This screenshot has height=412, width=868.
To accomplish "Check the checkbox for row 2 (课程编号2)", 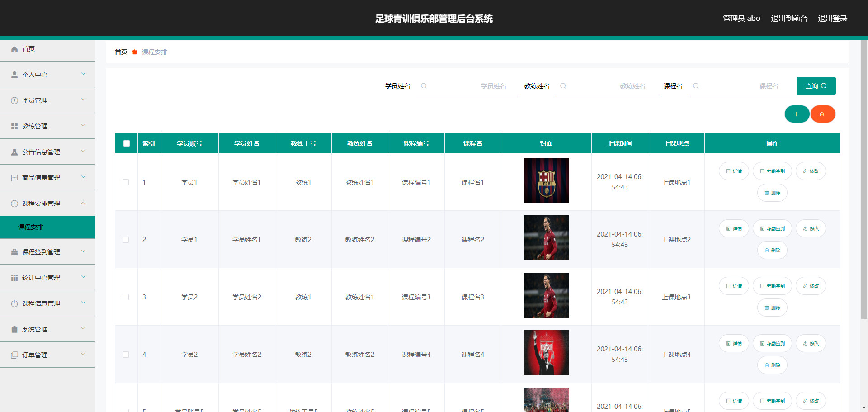I will (126, 240).
